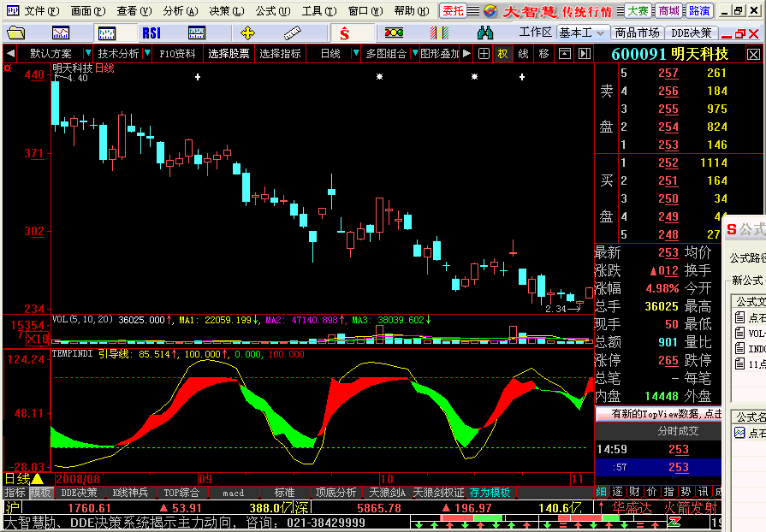The width and height of the screenshot is (766, 532).
Task: Click the 2008/08 timeline date marker
Action: point(78,479)
